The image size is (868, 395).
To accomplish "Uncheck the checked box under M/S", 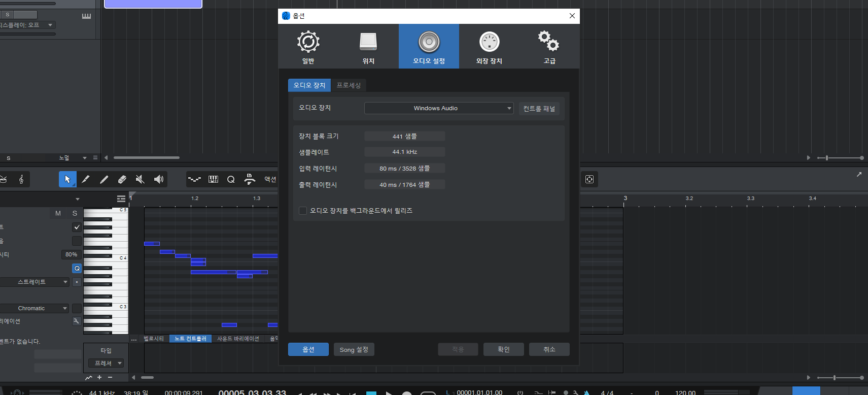I will [77, 227].
